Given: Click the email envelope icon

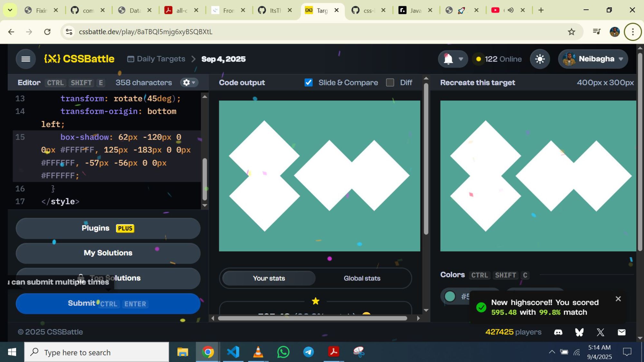Looking at the screenshot, I should 621,332.
